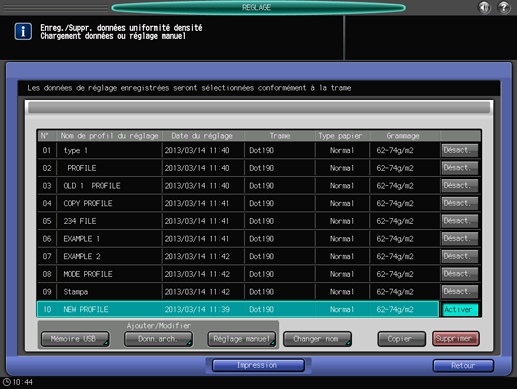
Task: Click the help question mark icon
Action: 504,7
